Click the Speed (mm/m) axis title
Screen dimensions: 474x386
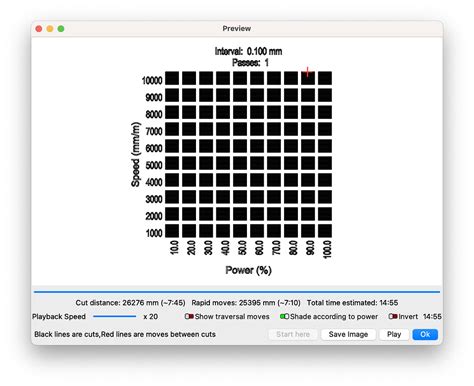point(135,154)
